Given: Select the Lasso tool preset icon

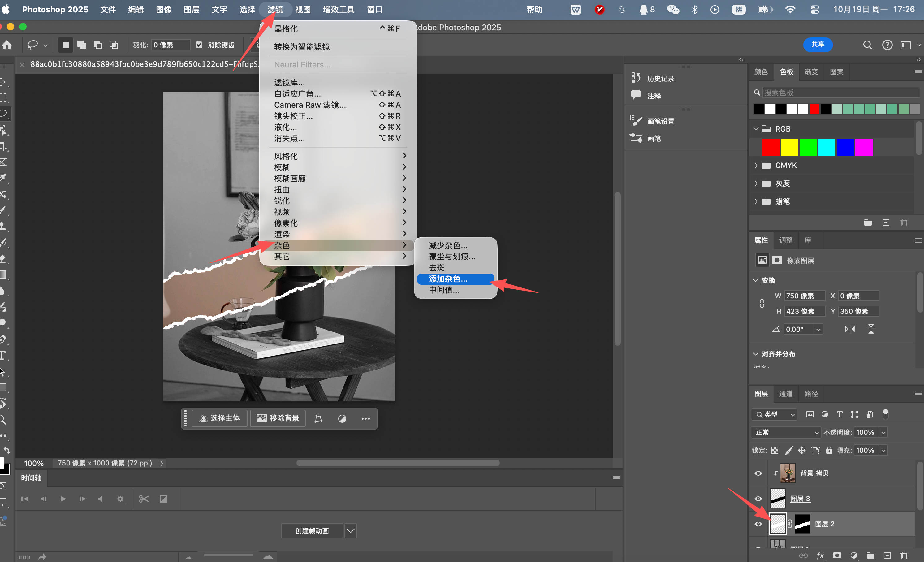Looking at the screenshot, I should (32, 45).
